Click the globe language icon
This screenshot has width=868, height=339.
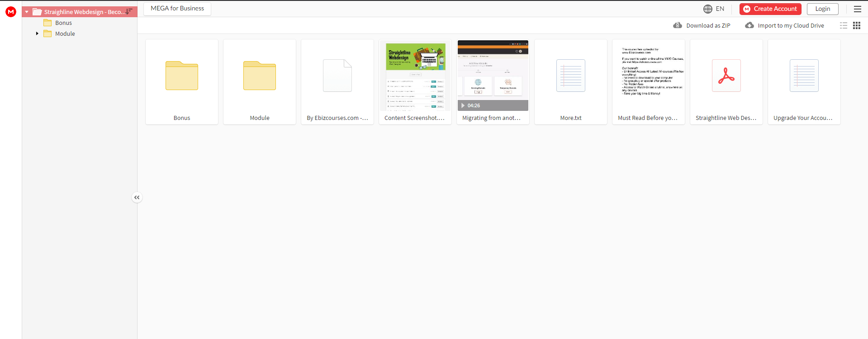pyautogui.click(x=707, y=9)
